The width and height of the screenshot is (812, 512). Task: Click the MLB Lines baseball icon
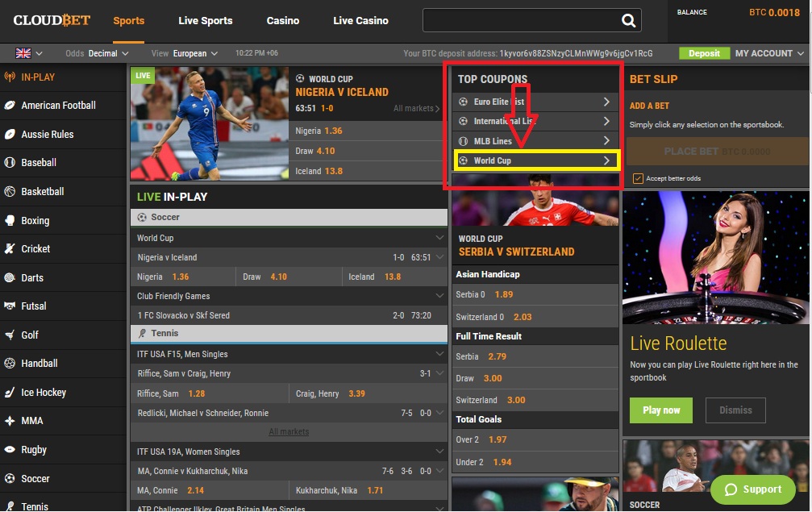click(464, 141)
